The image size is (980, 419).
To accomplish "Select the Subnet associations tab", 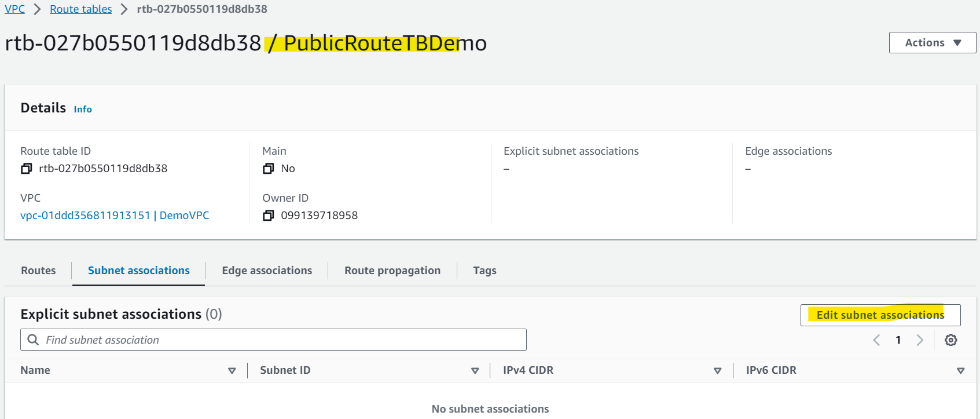I will pos(138,271).
